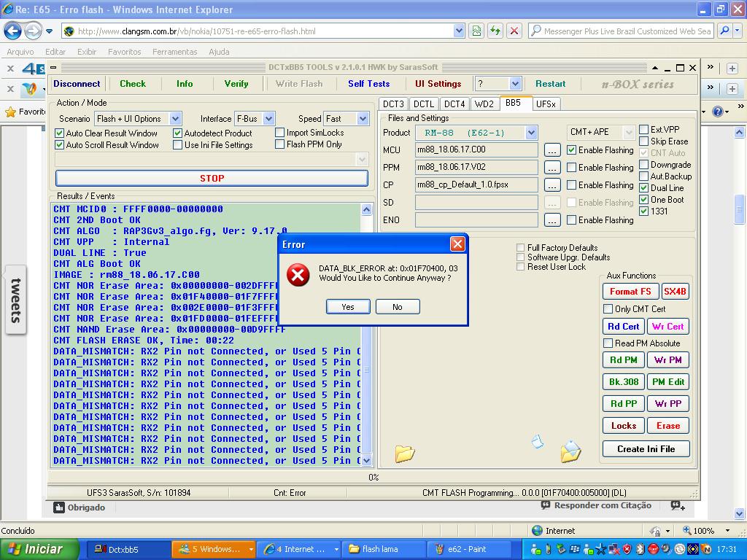747x560 pixels.
Task: Click the MCU file name field
Action: (x=476, y=149)
